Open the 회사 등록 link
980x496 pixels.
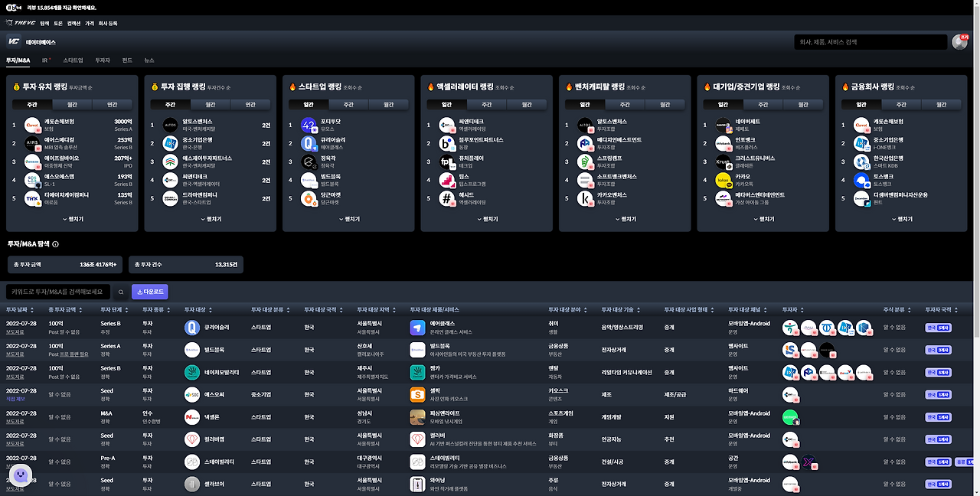pyautogui.click(x=108, y=24)
